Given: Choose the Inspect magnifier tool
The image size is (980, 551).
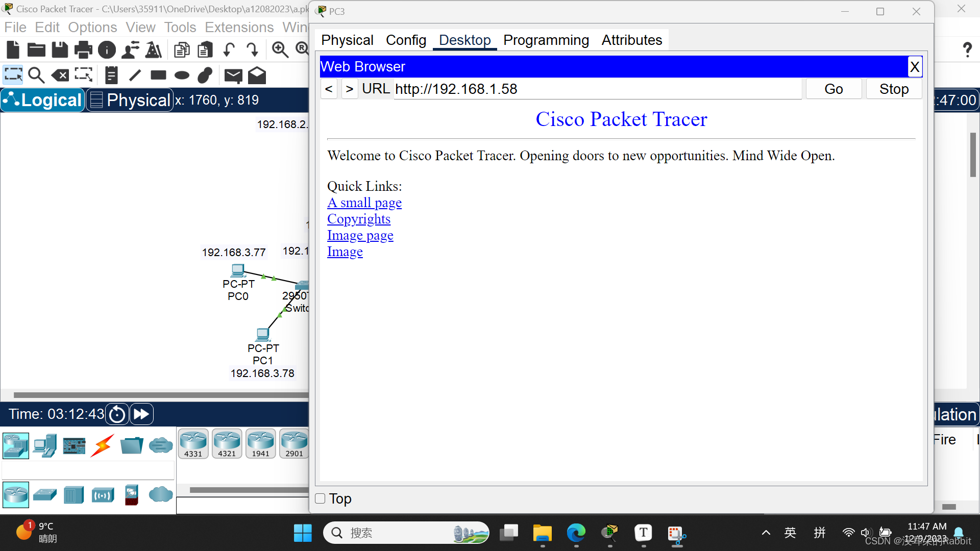Looking at the screenshot, I should (36, 75).
